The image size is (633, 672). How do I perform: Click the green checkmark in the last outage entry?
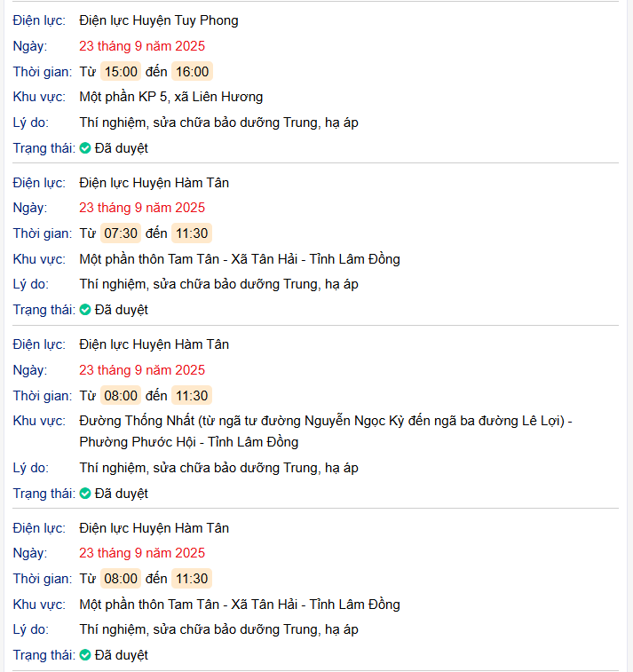click(85, 655)
